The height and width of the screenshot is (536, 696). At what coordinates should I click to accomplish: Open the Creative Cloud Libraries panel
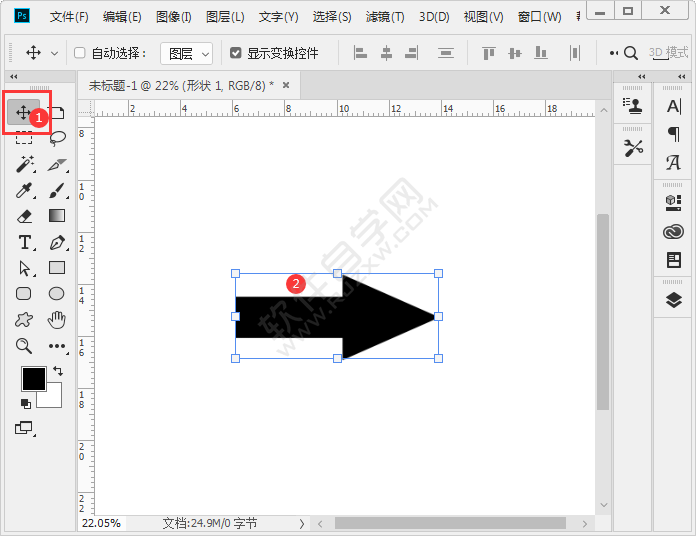pyautogui.click(x=673, y=232)
